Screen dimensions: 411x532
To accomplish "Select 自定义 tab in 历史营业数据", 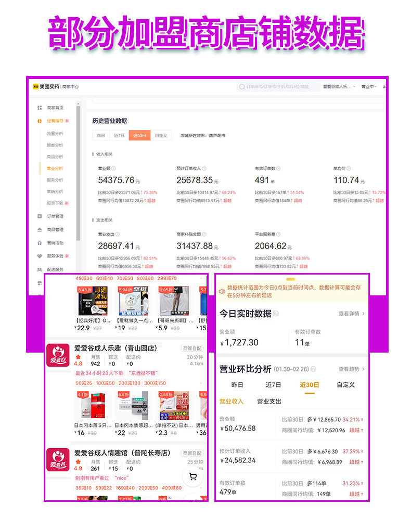I will pos(161,135).
